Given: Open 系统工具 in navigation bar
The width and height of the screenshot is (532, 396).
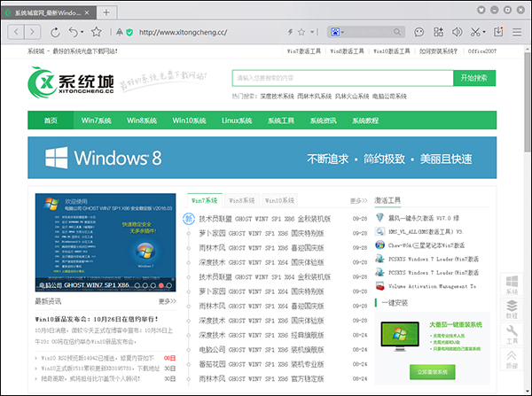Looking at the screenshot, I should (x=280, y=120).
